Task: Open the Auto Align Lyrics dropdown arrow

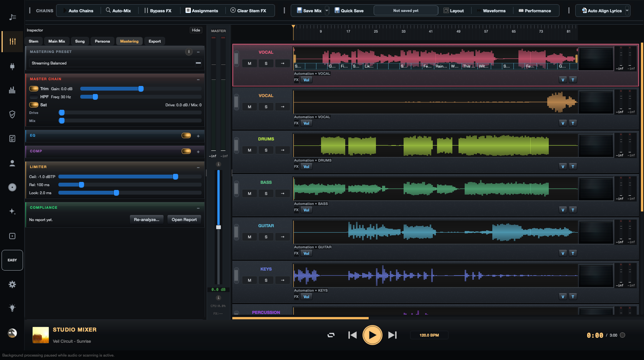Action: click(627, 10)
